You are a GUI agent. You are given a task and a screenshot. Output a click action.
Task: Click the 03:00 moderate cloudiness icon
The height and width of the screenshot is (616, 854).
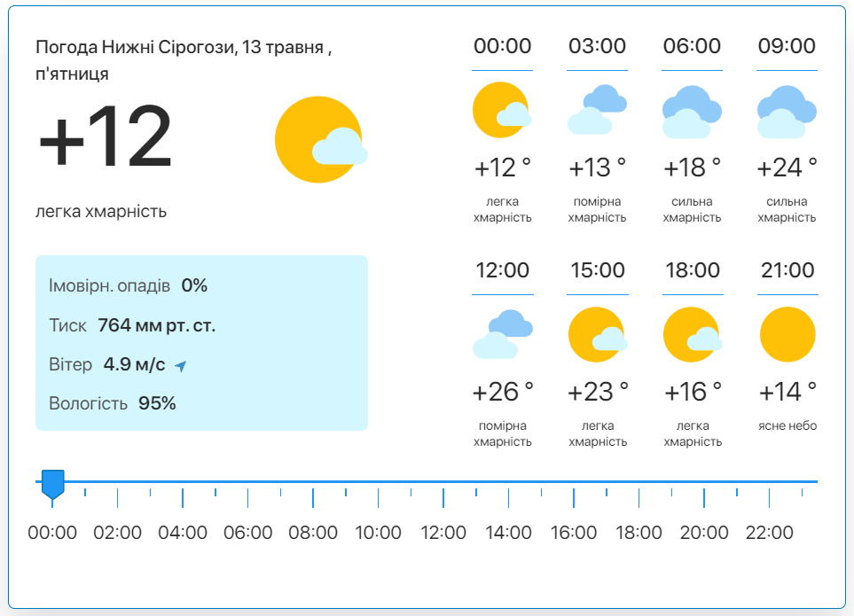pos(597,110)
